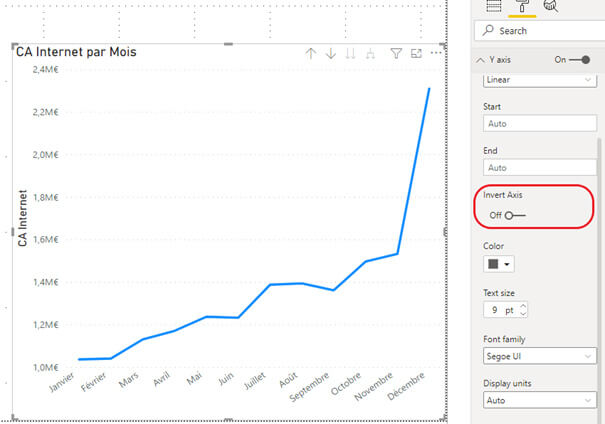605x424 pixels.
Task: Open the Linear scale type dropdown
Action: [539, 80]
